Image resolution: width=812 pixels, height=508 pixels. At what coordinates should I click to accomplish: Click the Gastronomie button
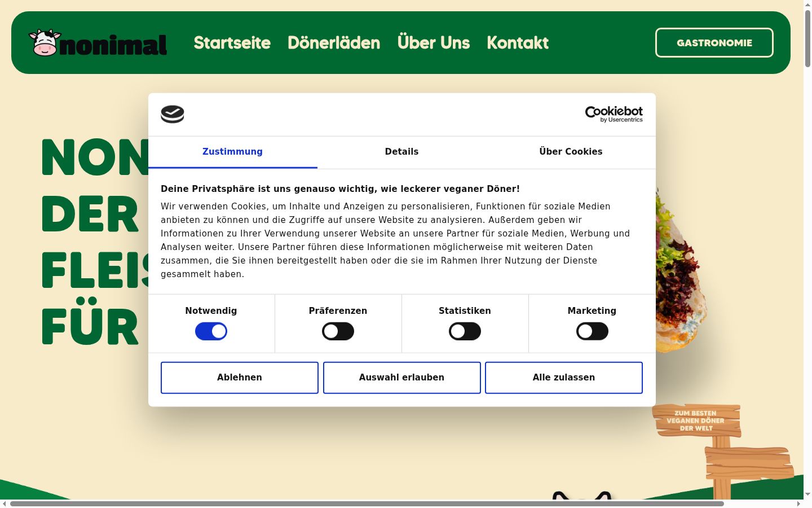click(x=714, y=43)
